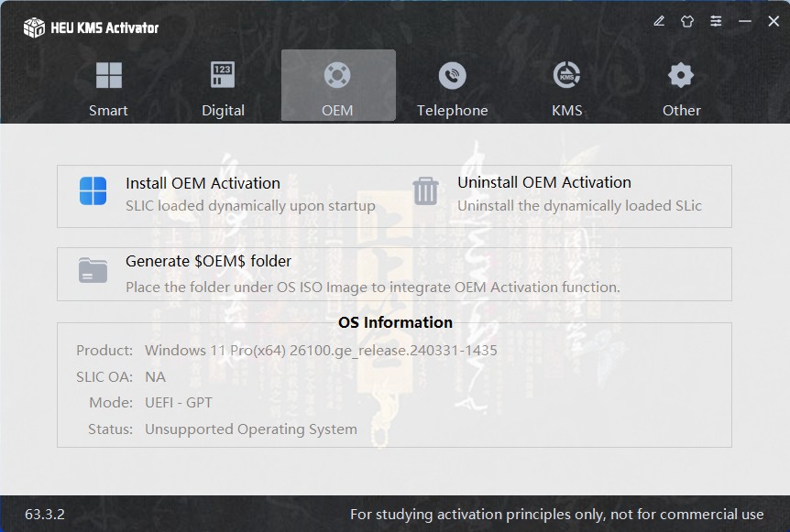
Task: Click Generate $OEM$ folder option
Action: 208,261
